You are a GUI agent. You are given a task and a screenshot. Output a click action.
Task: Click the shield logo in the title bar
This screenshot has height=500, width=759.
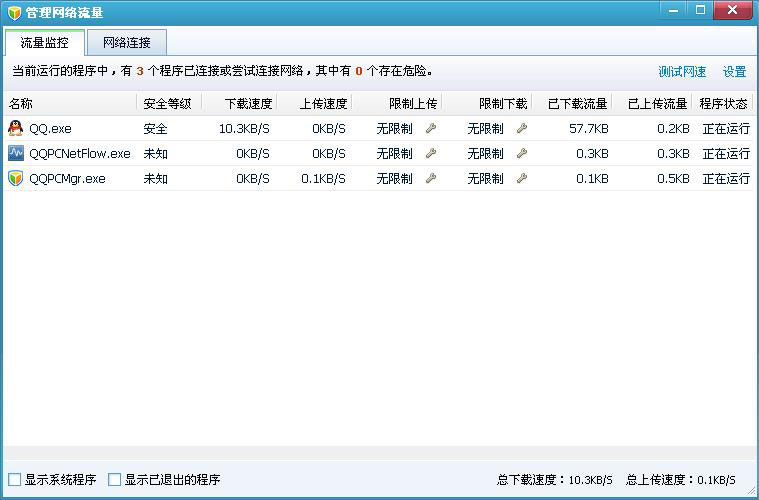coord(14,13)
